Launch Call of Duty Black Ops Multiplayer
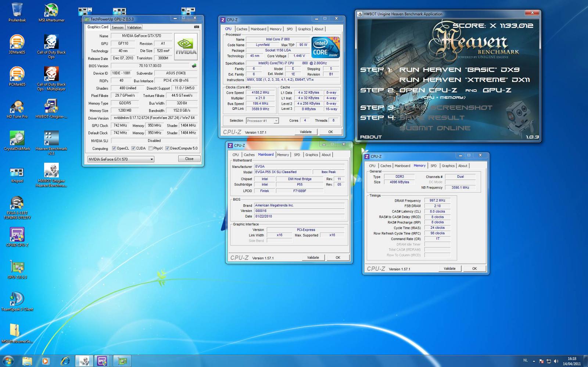Image resolution: width=588 pixels, height=367 pixels. (51, 79)
